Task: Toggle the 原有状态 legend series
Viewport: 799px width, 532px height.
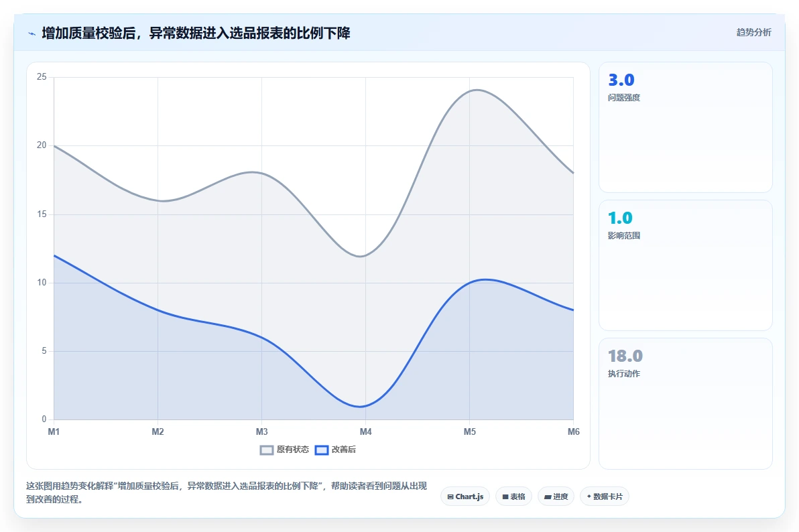Action: [x=284, y=450]
